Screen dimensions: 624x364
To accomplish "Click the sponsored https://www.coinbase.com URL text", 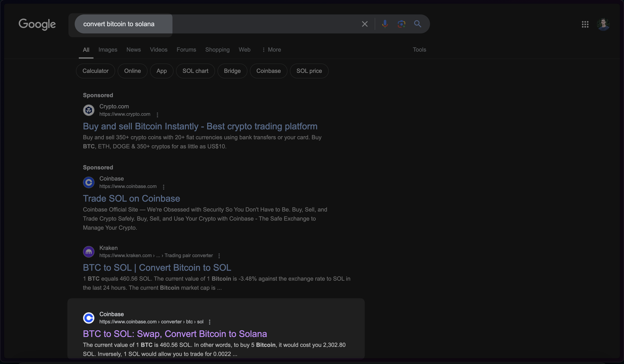I will tap(128, 187).
